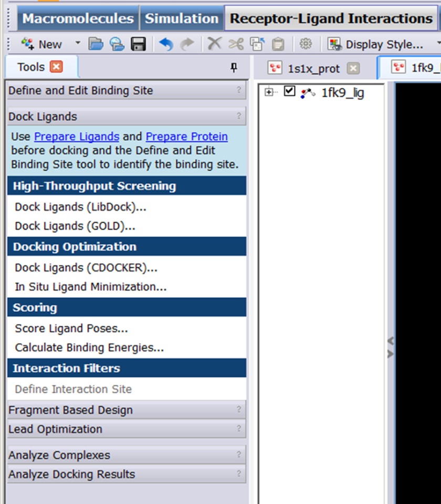Image resolution: width=441 pixels, height=504 pixels.
Task: Click the open from web/URL icon
Action: (117, 44)
